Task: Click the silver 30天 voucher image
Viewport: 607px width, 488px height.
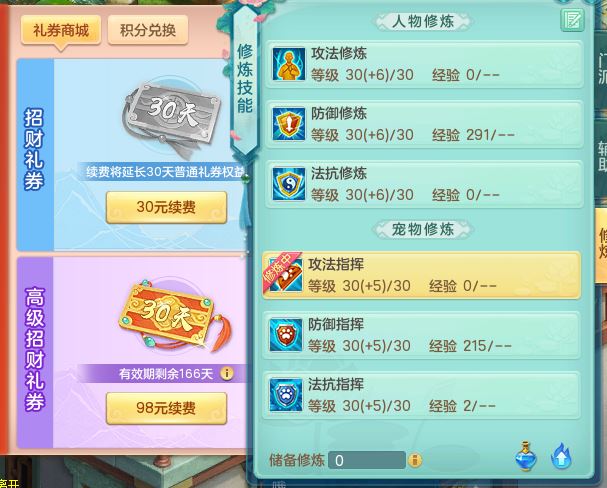Action: (x=171, y=117)
